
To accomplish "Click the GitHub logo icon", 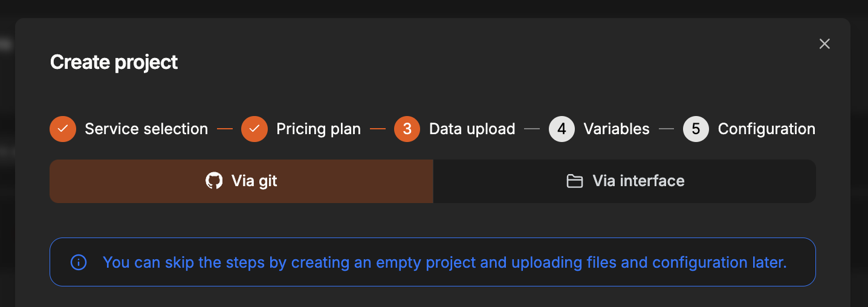I will [x=214, y=181].
